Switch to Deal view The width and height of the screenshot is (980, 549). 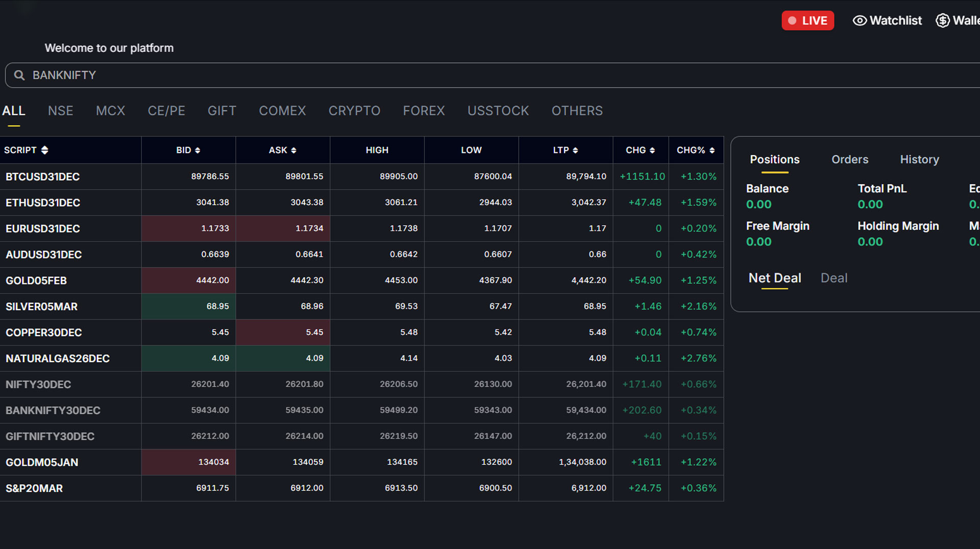tap(834, 278)
